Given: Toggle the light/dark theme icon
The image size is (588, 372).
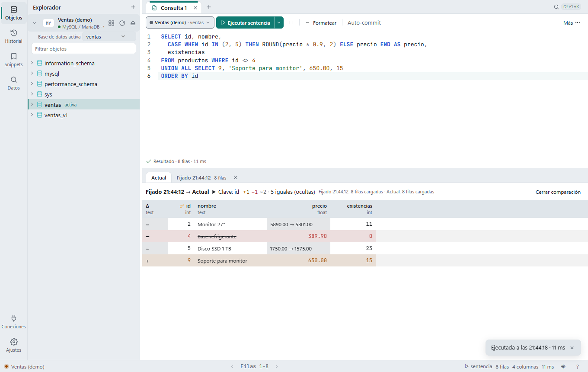Looking at the screenshot, I should coord(563,366).
